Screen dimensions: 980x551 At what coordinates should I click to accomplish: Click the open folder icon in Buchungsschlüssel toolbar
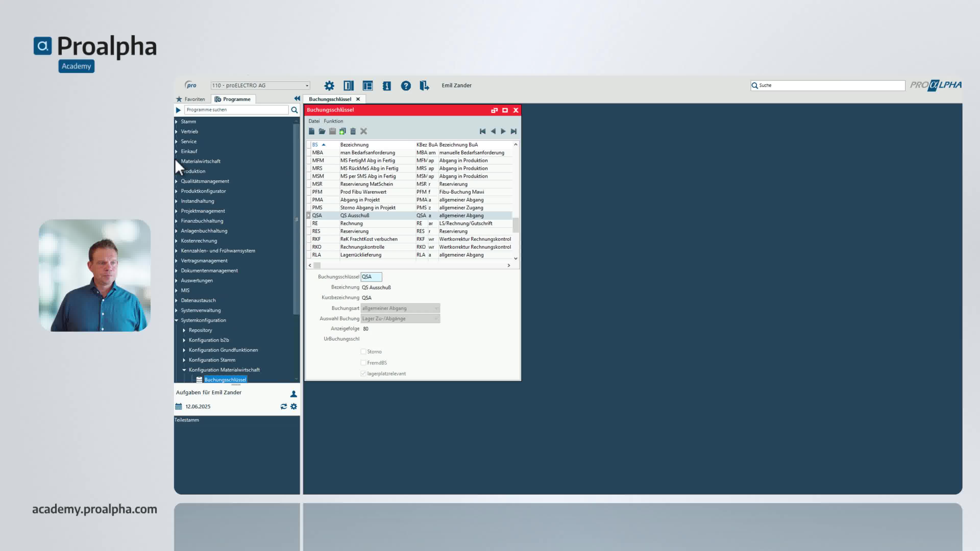[322, 131]
